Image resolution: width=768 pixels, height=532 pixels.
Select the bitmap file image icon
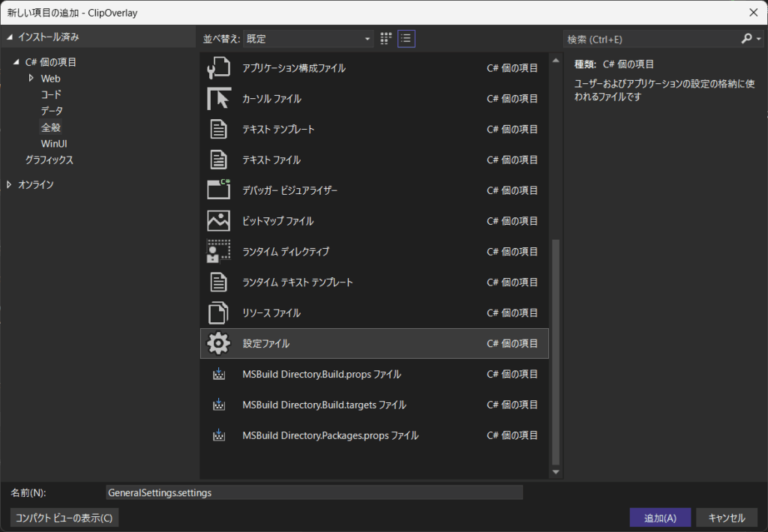pos(218,221)
